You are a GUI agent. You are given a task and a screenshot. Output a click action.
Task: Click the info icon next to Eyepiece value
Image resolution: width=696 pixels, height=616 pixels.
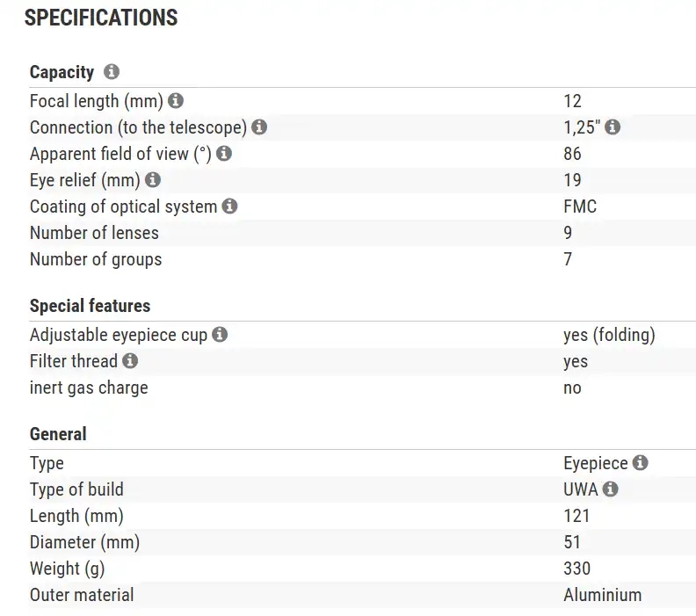641,463
